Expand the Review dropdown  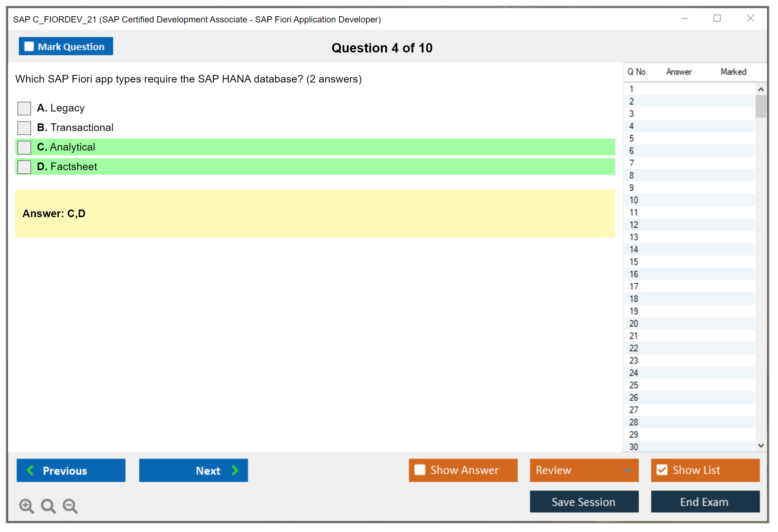tap(628, 470)
